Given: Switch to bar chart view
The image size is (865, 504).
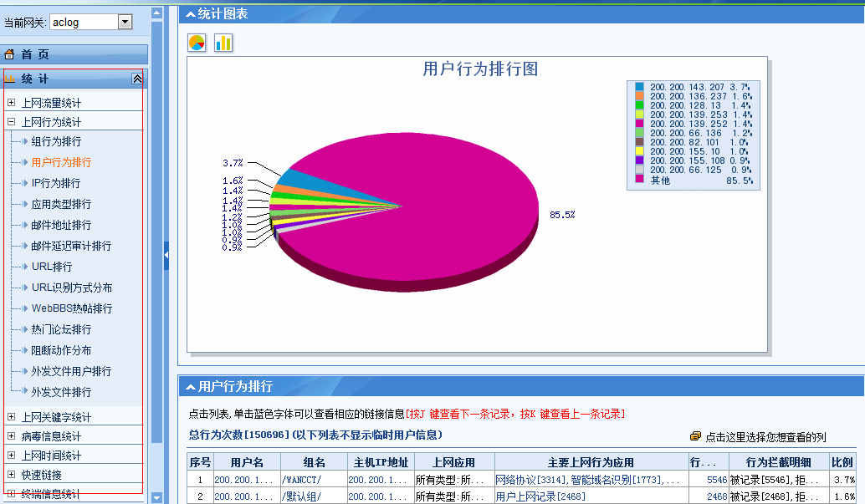Looking at the screenshot, I should coord(223,43).
